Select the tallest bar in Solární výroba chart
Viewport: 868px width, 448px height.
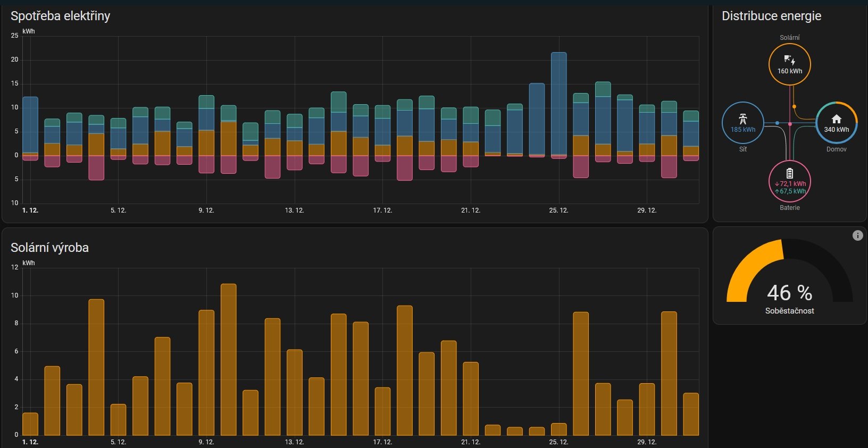pos(228,359)
